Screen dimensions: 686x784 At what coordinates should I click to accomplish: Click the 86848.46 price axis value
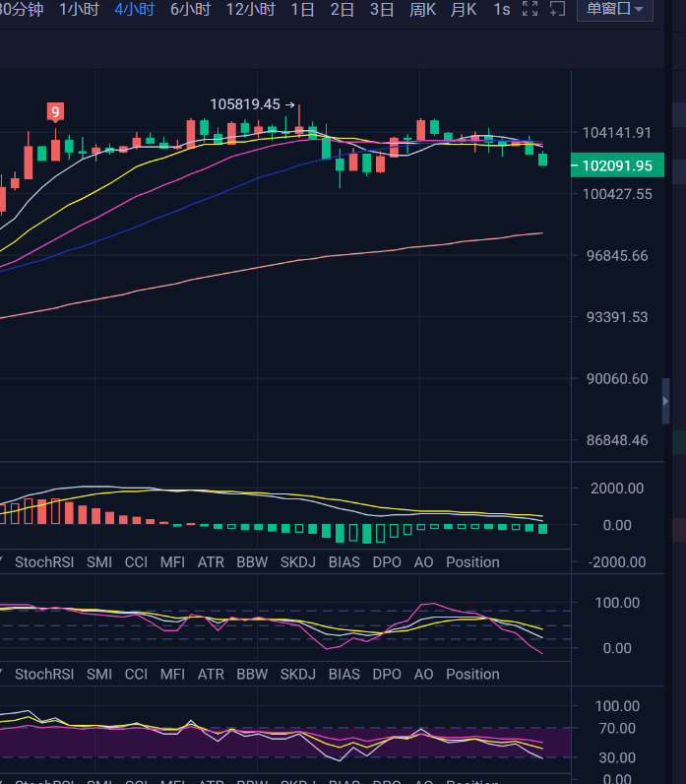pos(617,440)
